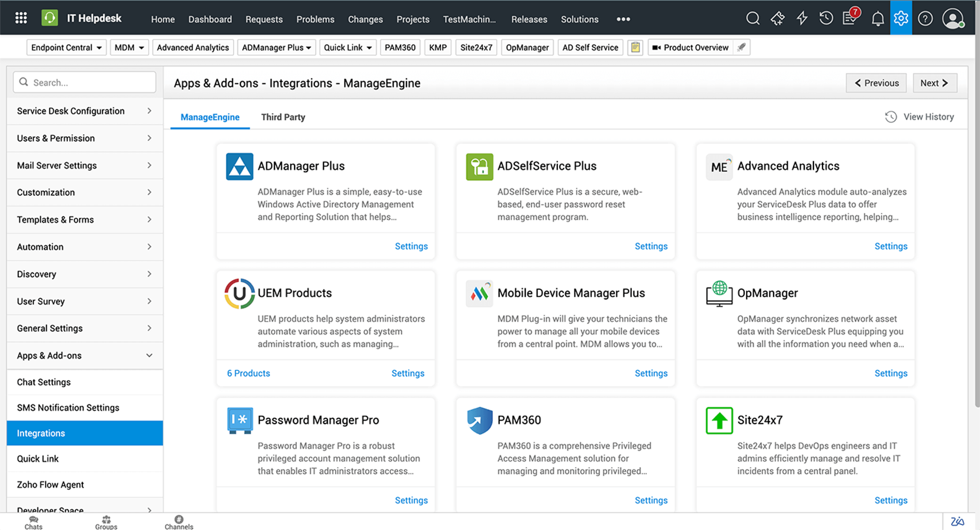This screenshot has height=530, width=980.
Task: Open recent items history clock icon
Action: click(x=826, y=18)
